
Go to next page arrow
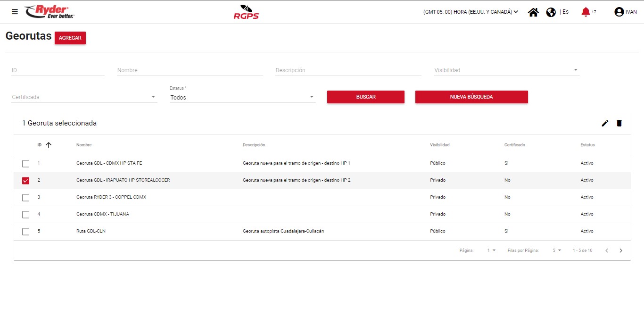click(x=621, y=251)
